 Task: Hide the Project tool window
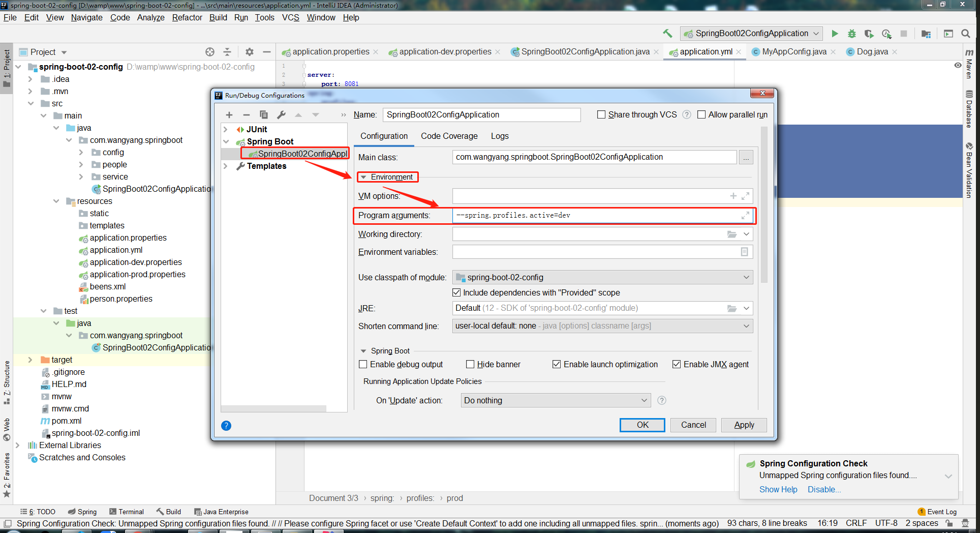(x=266, y=52)
